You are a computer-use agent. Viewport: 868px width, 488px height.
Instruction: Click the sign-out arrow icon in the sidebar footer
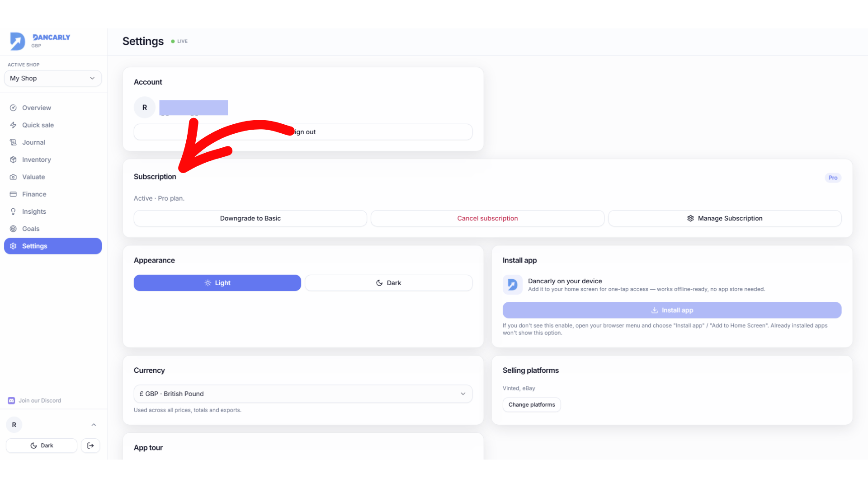click(x=90, y=446)
